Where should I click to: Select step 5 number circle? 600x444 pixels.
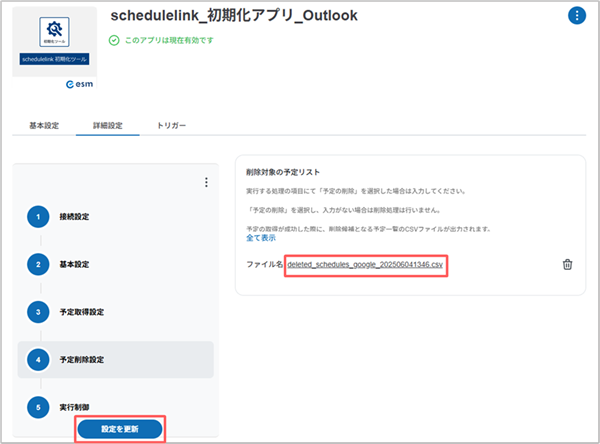(x=38, y=407)
